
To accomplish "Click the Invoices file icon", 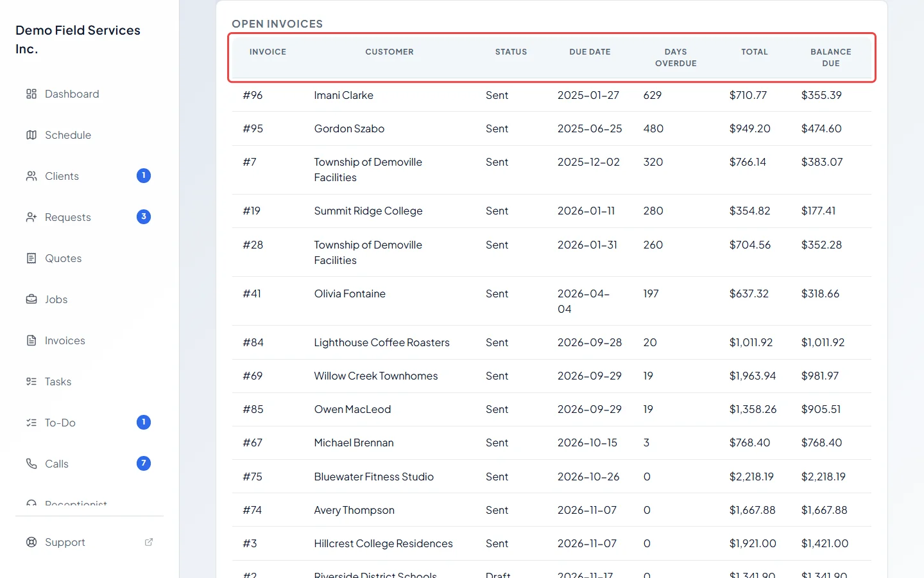I will click(x=31, y=340).
